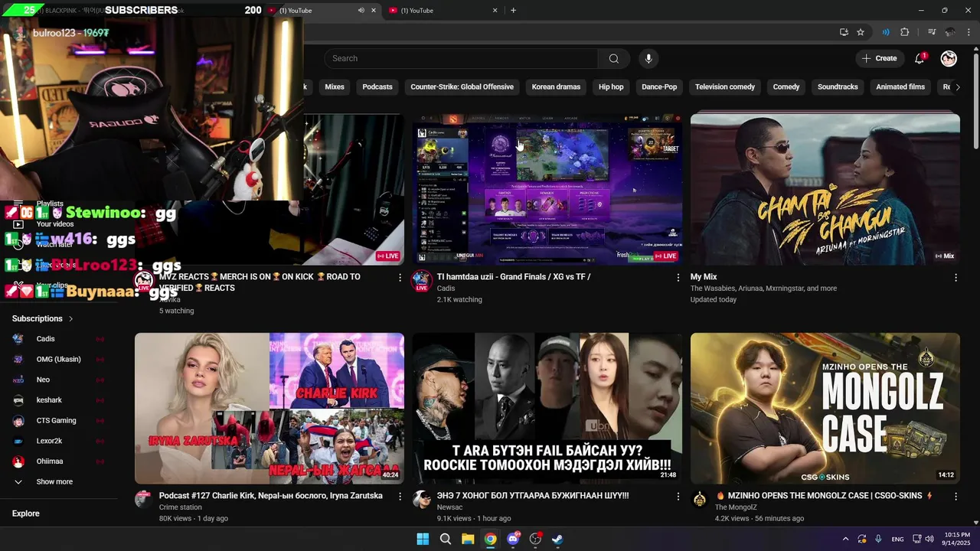980x551 pixels.
Task: Open the YouTube account avatar menu
Action: (x=949, y=59)
